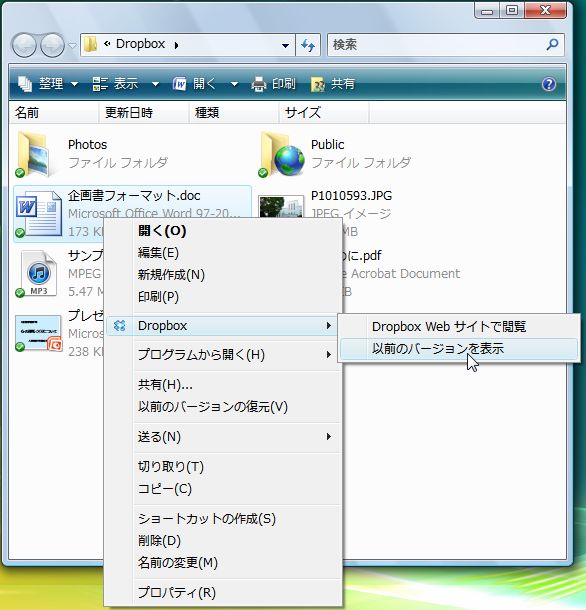Choose 共有(H)... in the context menu
Screen dimensions: 586x610
(224, 384)
